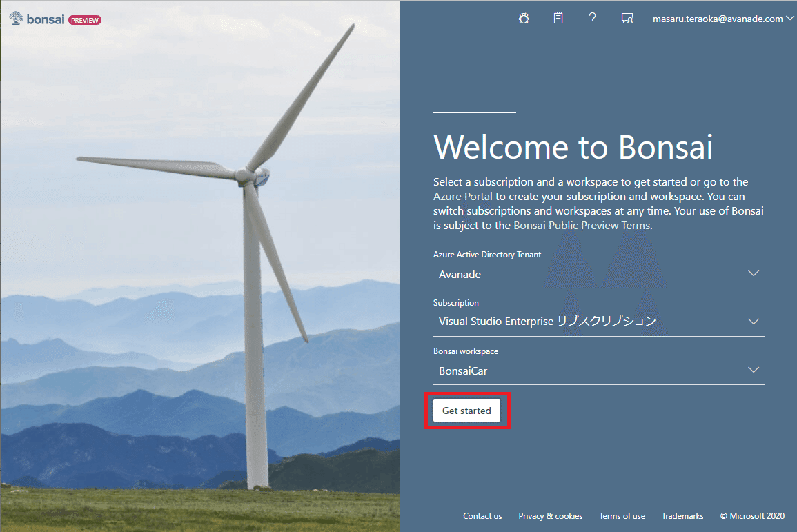Open Bonsai Public Preview Terms link
The image size is (797, 532).
582,226
